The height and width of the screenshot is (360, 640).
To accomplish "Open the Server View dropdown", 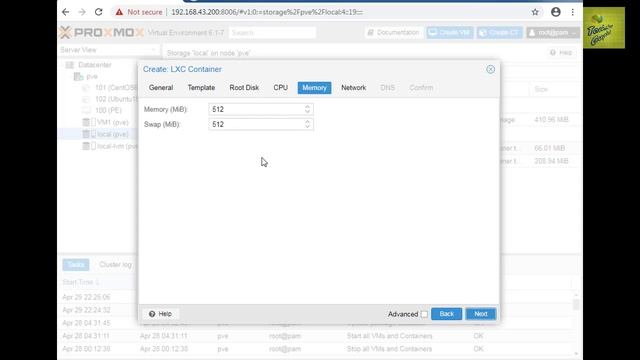I will pyautogui.click(x=109, y=50).
